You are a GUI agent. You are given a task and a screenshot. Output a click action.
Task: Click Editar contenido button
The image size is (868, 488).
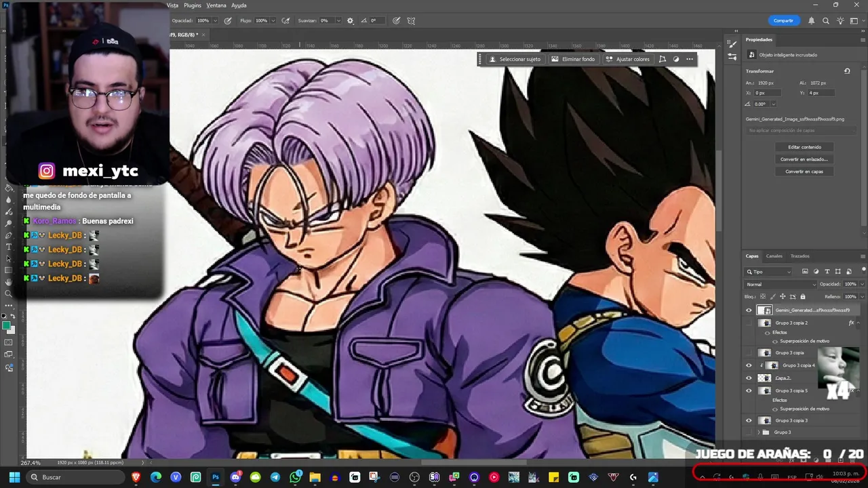coord(804,147)
